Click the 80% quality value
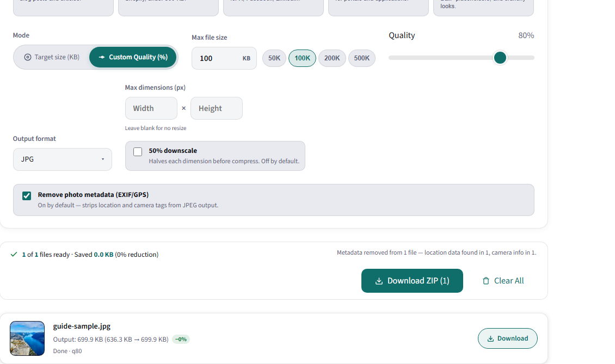 526,36
